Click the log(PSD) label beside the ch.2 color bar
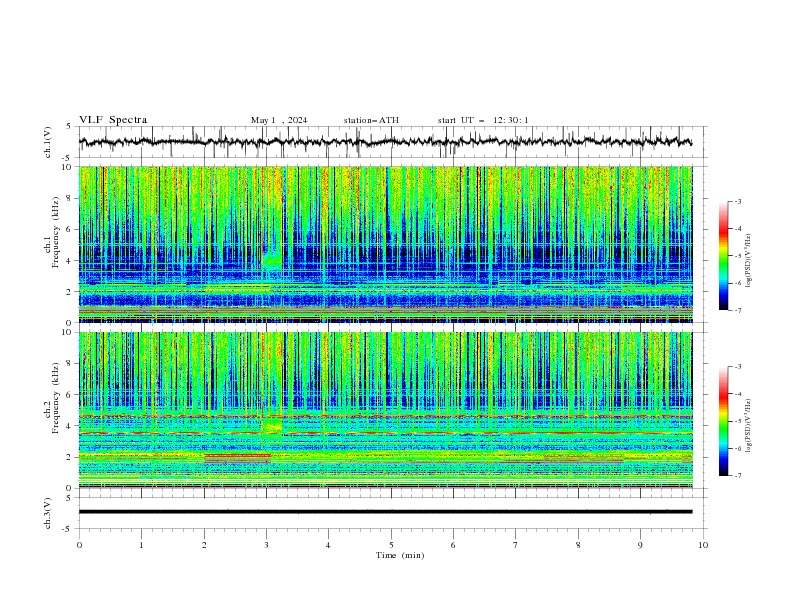Screen dimensions: 792x612 (748, 426)
